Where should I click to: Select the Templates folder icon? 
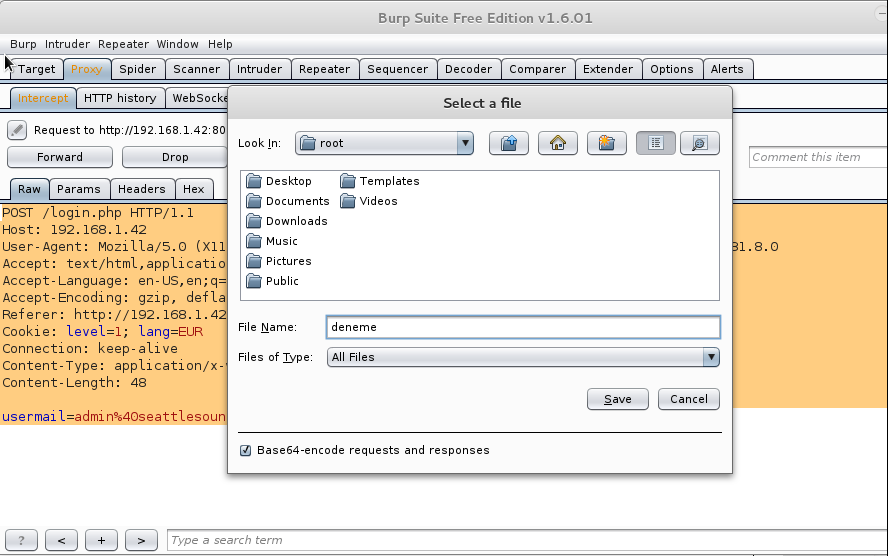point(347,181)
